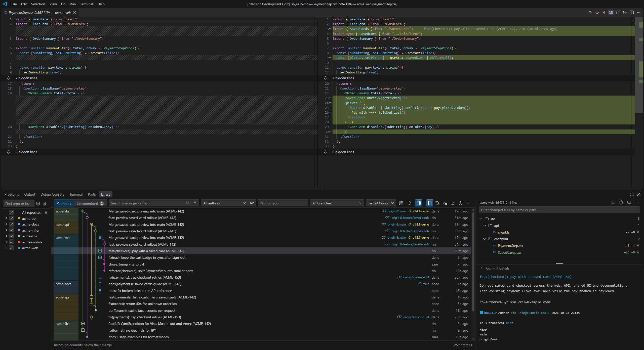The image size is (644, 350).
Task: Click the fetch cloud-download icon
Action: tap(445, 203)
